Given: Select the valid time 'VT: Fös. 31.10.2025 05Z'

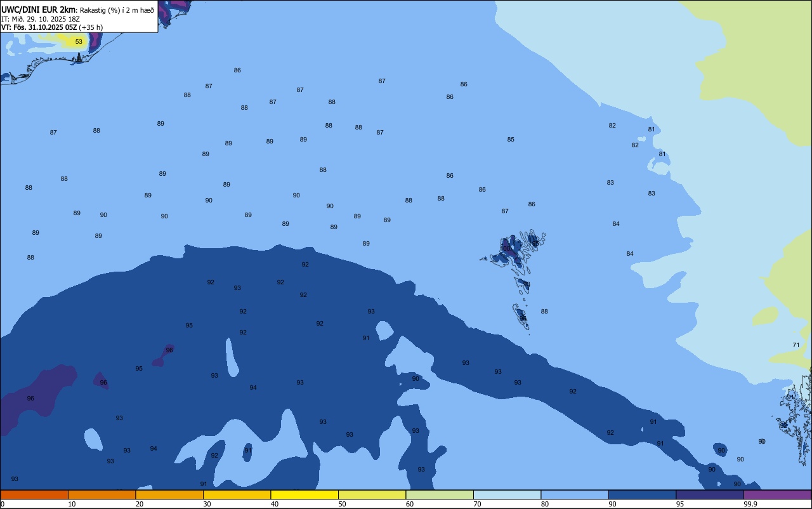Looking at the screenshot, I should tap(39, 27).
